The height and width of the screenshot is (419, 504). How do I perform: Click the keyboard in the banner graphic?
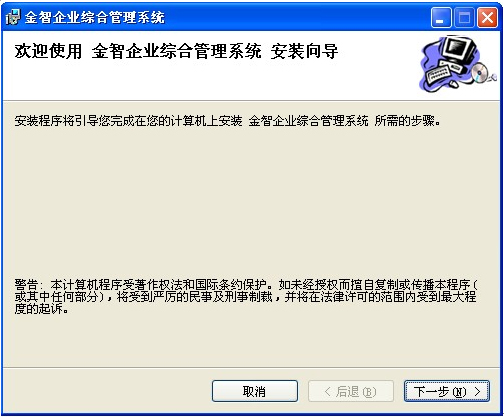[x=438, y=74]
